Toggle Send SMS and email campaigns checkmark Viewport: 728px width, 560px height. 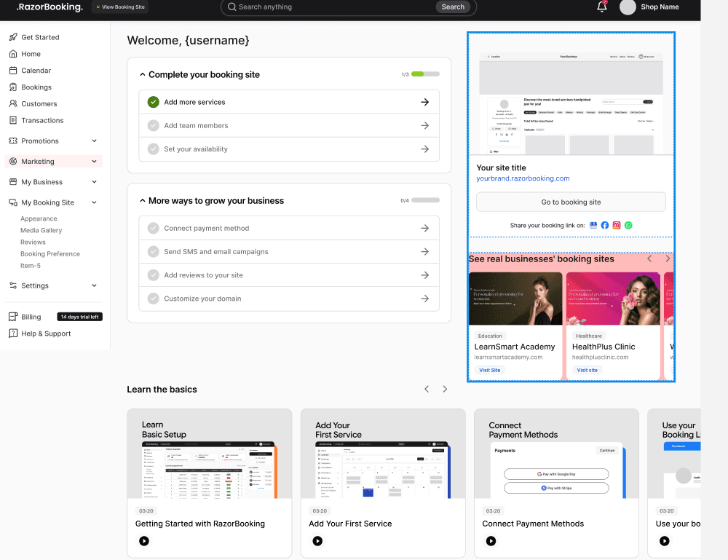point(153,252)
